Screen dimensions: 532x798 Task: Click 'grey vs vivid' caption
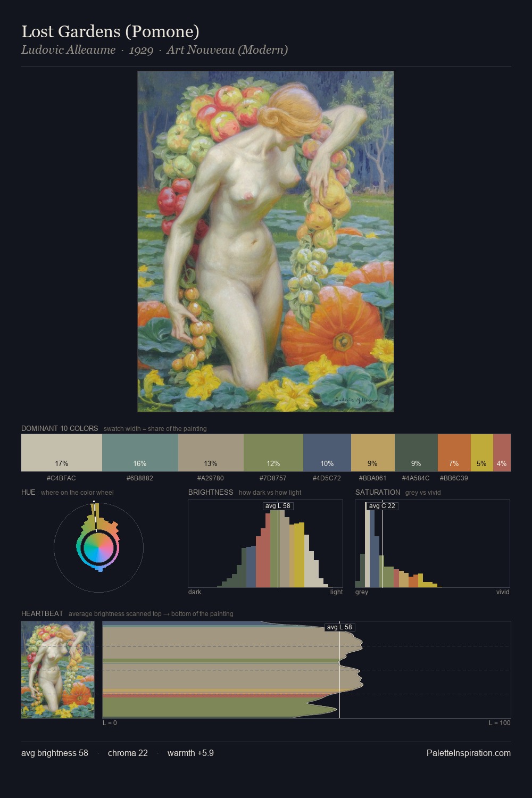[x=423, y=493]
